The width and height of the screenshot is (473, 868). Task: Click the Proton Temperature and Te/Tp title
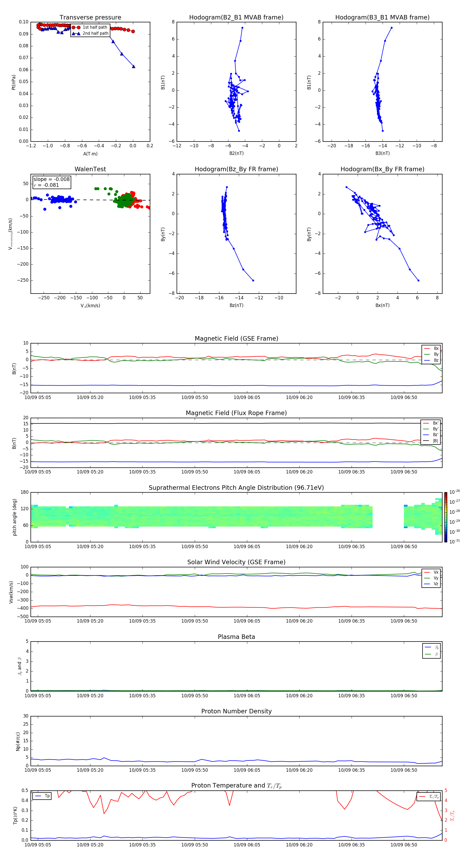click(236, 785)
